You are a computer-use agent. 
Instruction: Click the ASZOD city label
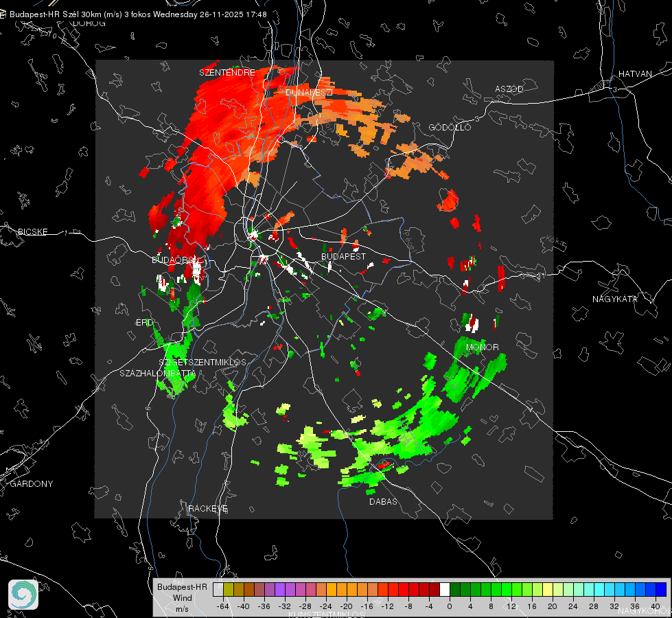coord(509,89)
